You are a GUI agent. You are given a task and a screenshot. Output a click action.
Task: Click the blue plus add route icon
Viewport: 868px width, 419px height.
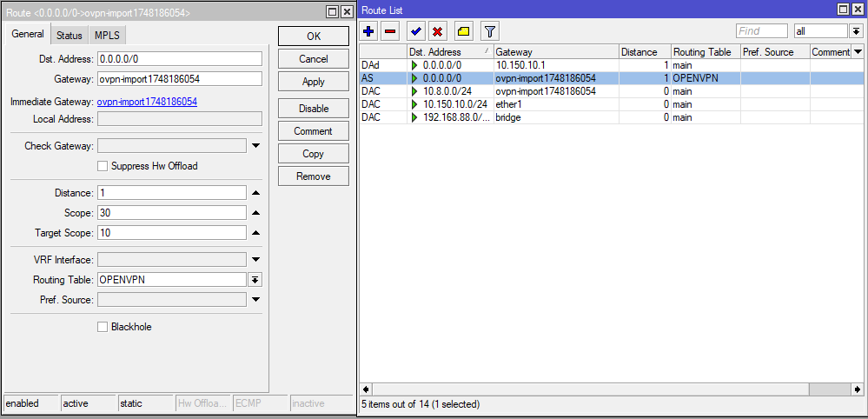pos(369,31)
